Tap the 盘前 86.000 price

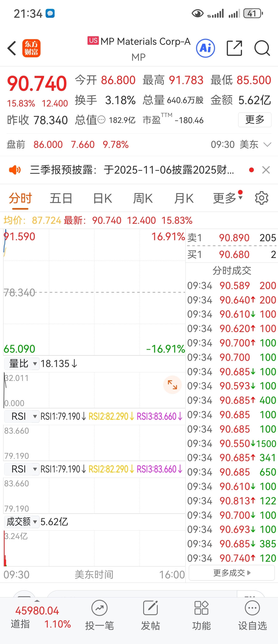(x=48, y=145)
